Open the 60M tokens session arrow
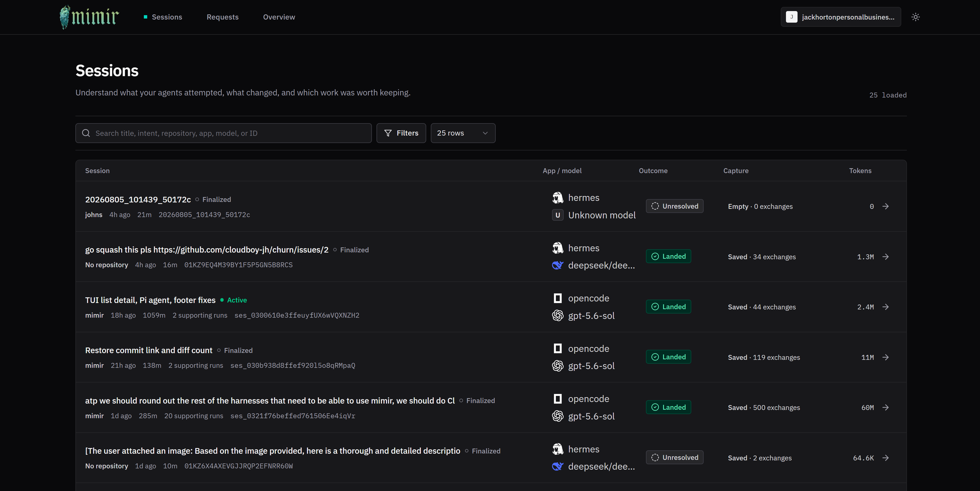Image resolution: width=980 pixels, height=491 pixels. [x=886, y=407]
